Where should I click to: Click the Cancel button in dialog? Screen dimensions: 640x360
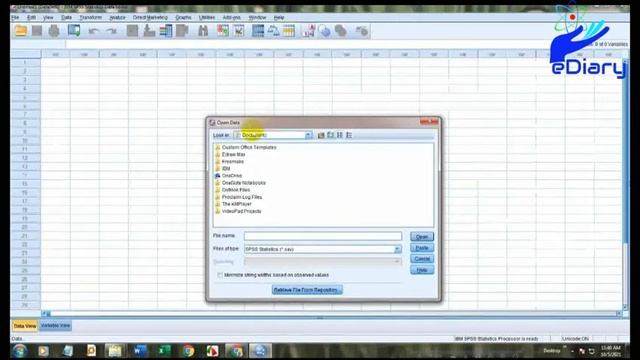tap(422, 259)
